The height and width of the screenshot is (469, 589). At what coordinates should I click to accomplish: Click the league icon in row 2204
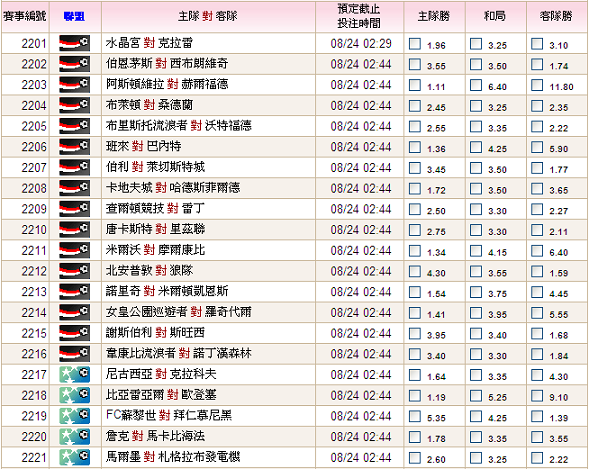(74, 105)
